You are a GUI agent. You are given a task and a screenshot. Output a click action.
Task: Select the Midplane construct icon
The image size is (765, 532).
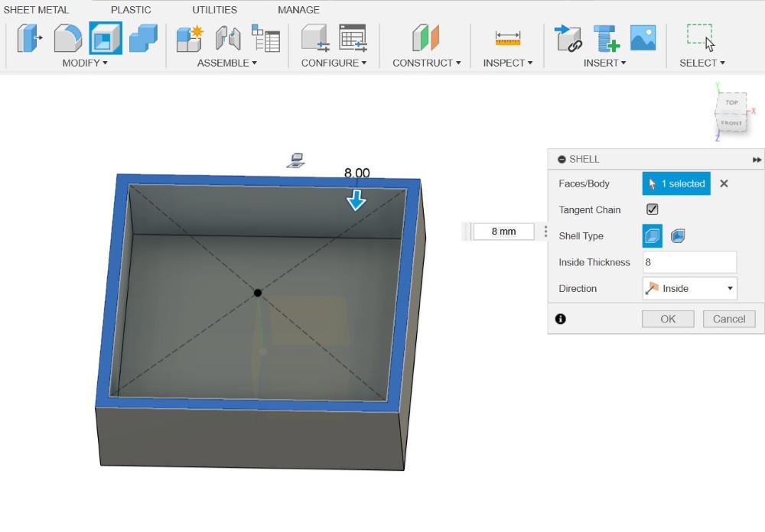coord(425,38)
